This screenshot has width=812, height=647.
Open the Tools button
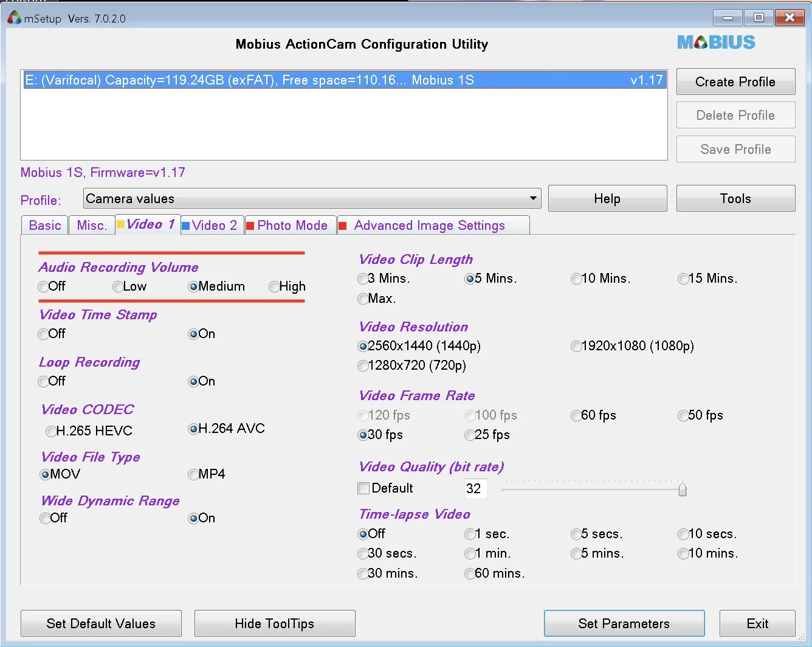(x=735, y=199)
